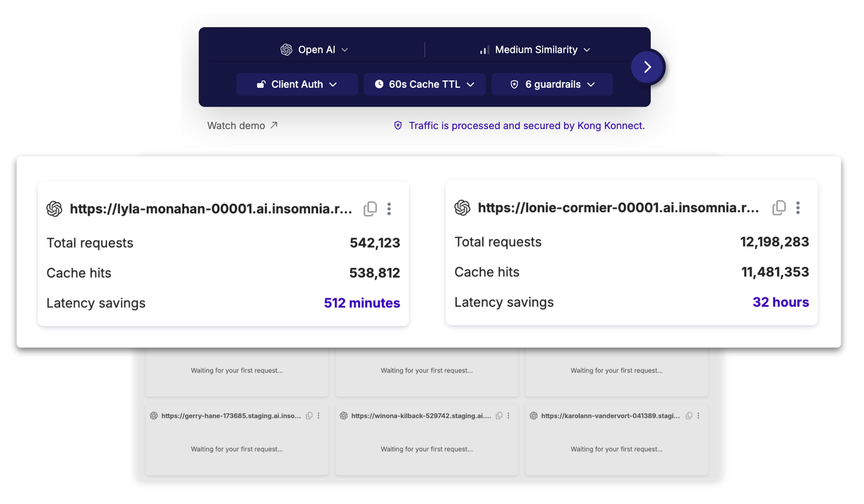Select the lyla-monahan endpoint URL title
The height and width of the screenshot is (504, 864).
pyautogui.click(x=211, y=209)
